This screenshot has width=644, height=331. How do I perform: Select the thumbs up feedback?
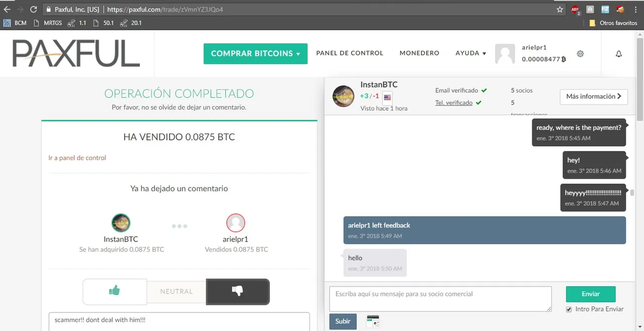click(x=115, y=291)
